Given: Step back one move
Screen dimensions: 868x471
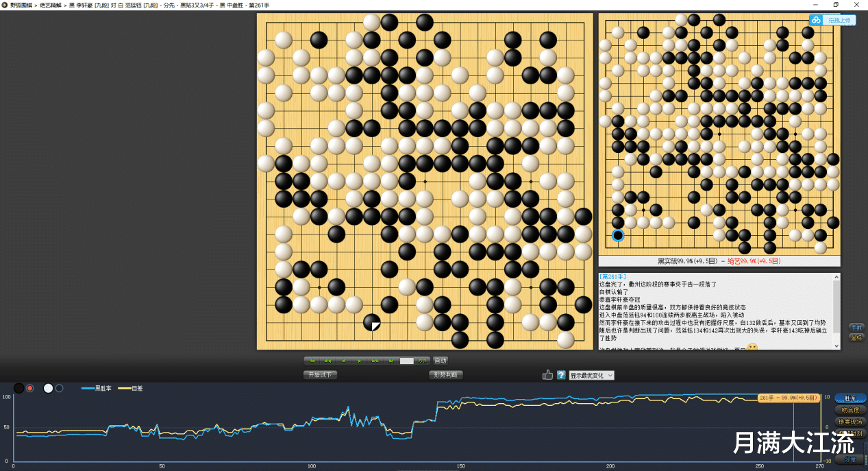Looking at the screenshot, I should pos(343,361).
